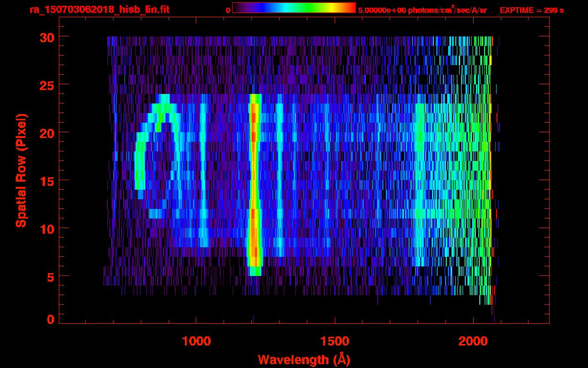588x368 pixels.
Task: Click the colorbar minimum label 0
Action: 228,10
